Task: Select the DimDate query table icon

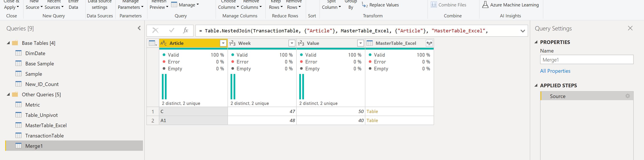Action: [x=18, y=53]
